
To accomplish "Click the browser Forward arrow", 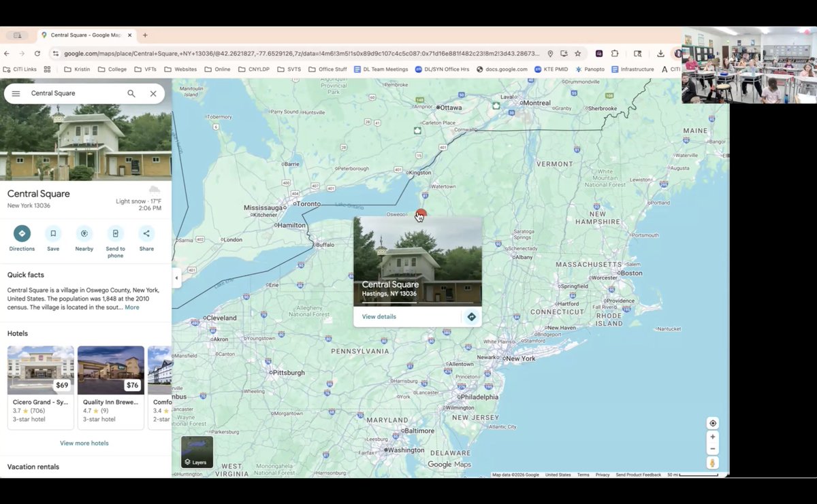I will [x=22, y=54].
